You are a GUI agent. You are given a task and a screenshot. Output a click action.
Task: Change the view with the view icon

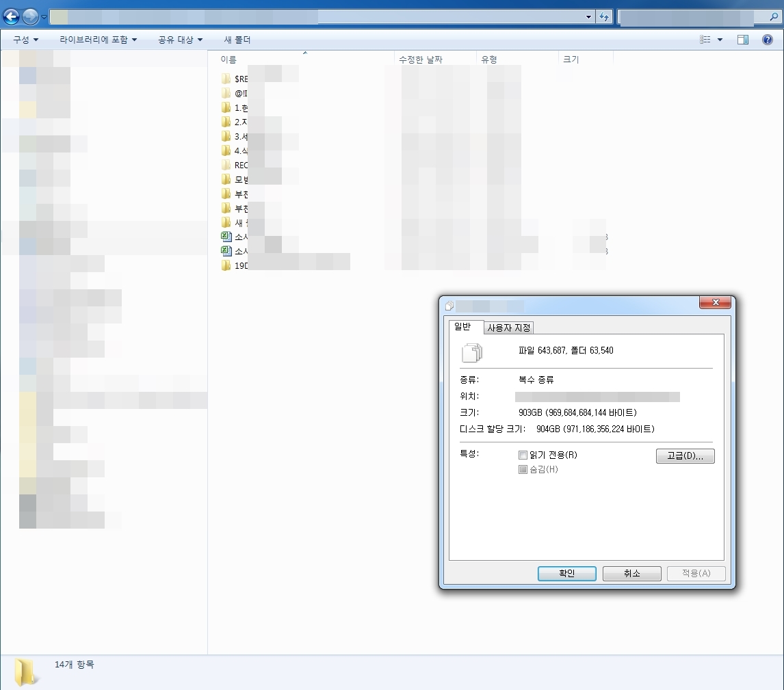[705, 40]
